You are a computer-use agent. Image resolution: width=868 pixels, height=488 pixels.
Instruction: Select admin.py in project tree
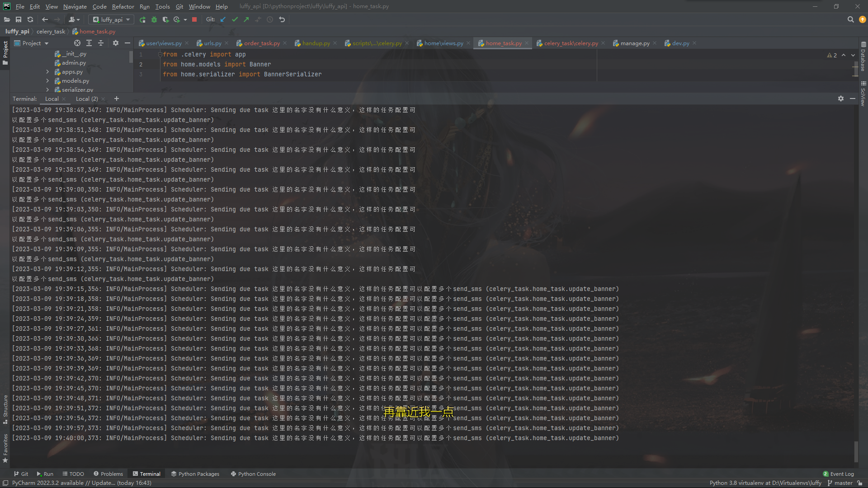click(74, 63)
